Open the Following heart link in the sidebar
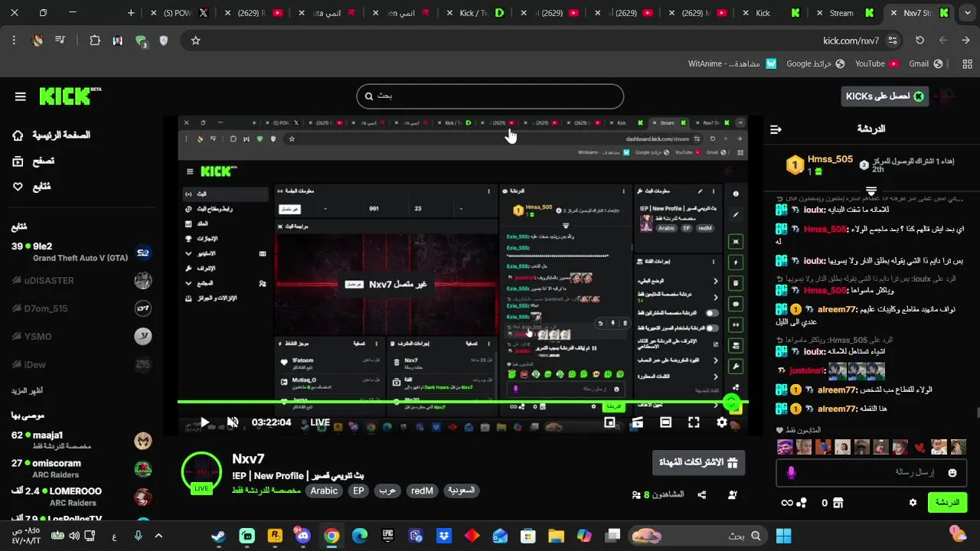The height and width of the screenshot is (551, 980). tap(32, 186)
